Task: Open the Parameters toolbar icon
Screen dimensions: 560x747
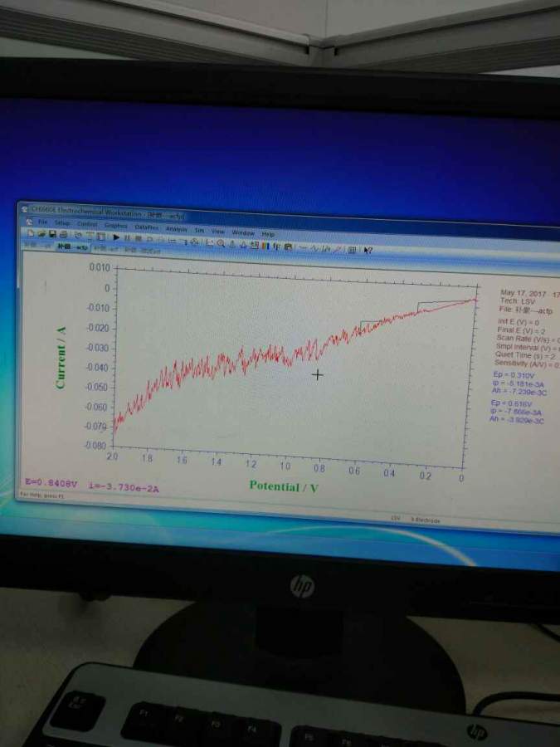Action: click(x=101, y=237)
